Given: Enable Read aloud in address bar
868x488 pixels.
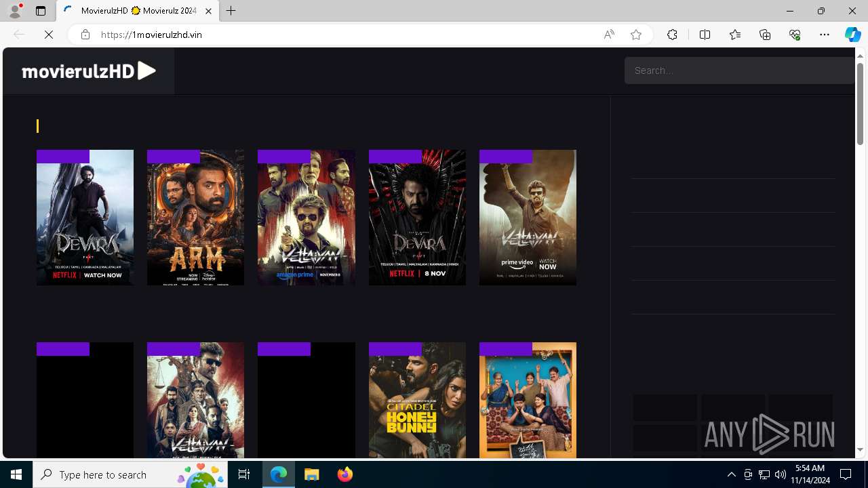Looking at the screenshot, I should (609, 35).
